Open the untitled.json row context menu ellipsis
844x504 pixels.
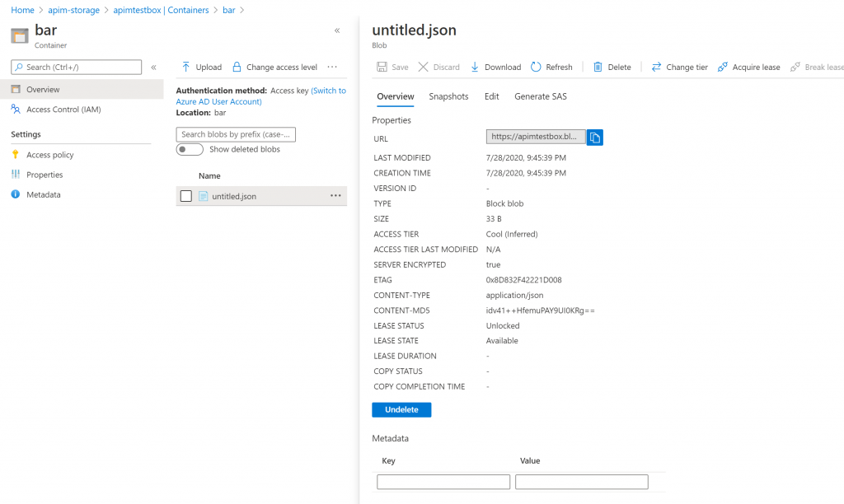coord(335,196)
